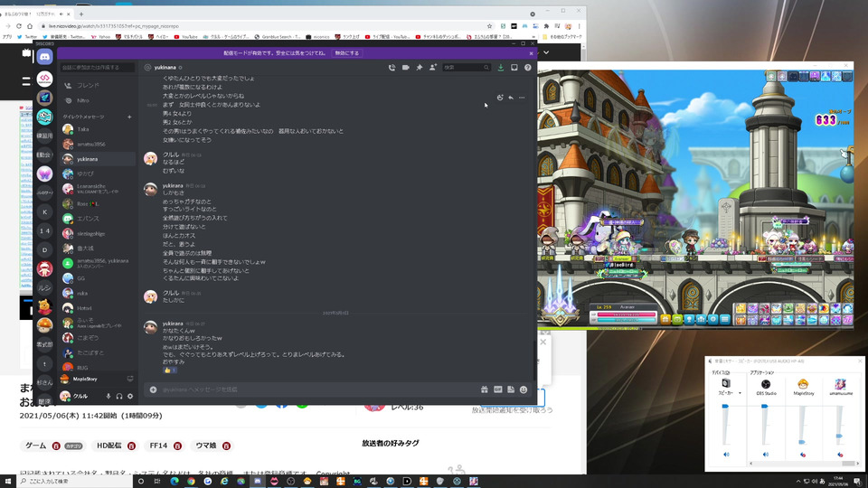Screen dimensions: 868x488
Task: Open Microsoft Edge from the taskbar
Action: [x=175, y=482]
